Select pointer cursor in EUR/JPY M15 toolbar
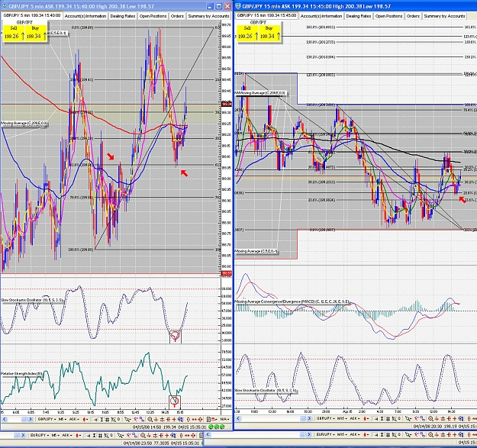This screenshot has width=477, height=448. point(408,434)
